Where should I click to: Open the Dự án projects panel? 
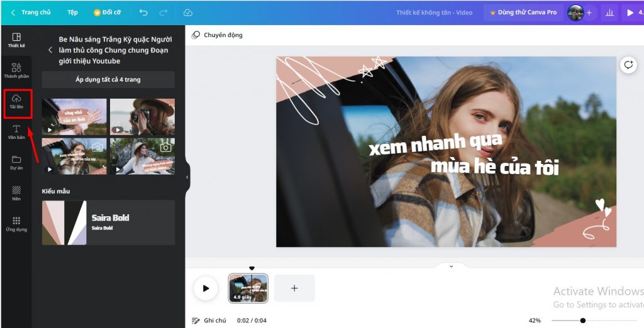point(16,163)
